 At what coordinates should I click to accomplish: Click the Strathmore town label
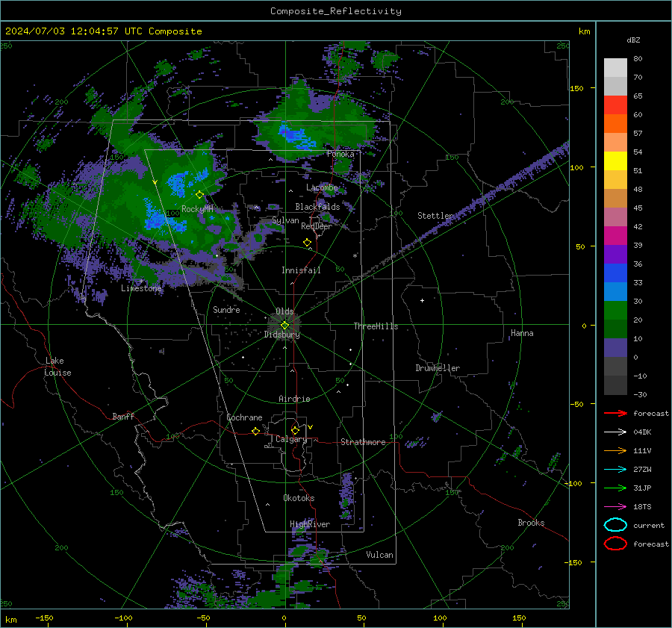tap(363, 442)
